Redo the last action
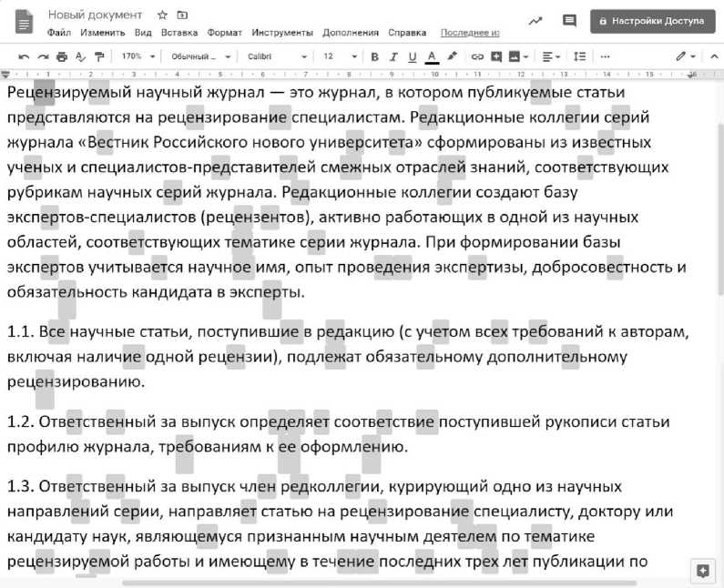 (x=43, y=56)
